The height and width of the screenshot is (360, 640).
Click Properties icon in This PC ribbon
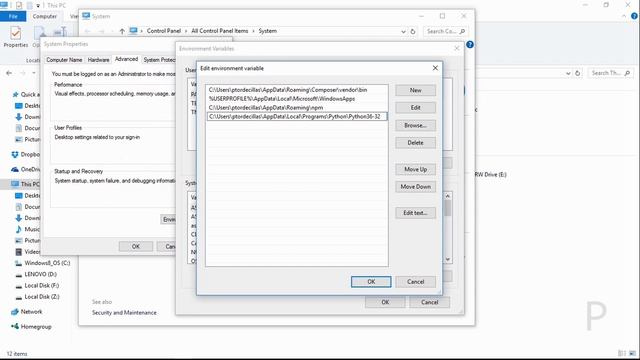pos(16,37)
